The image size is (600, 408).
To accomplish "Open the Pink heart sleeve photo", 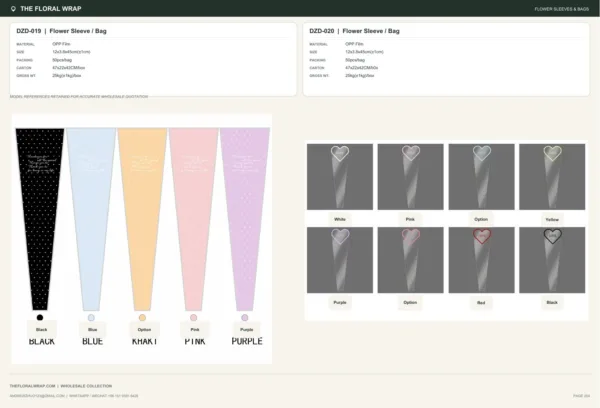I will coord(411,177).
